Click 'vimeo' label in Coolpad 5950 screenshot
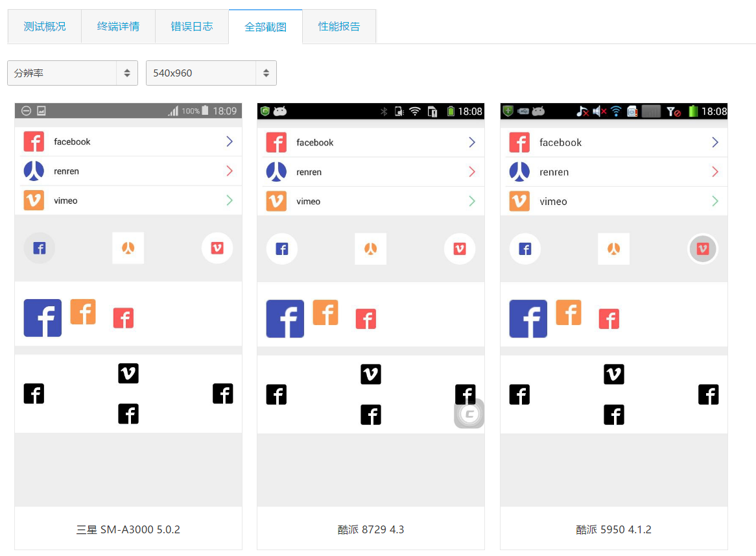Viewport: 756px width, 556px height. [x=553, y=201]
